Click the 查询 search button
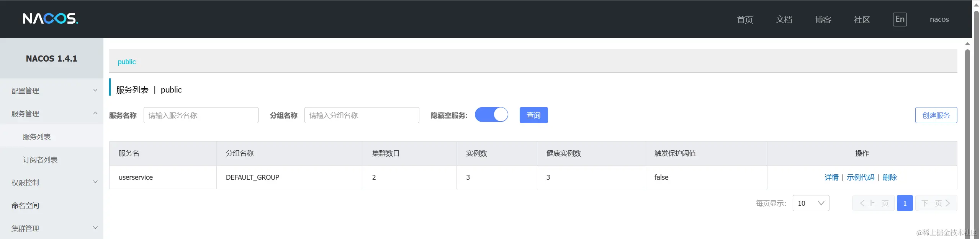The image size is (980, 239). click(x=533, y=115)
